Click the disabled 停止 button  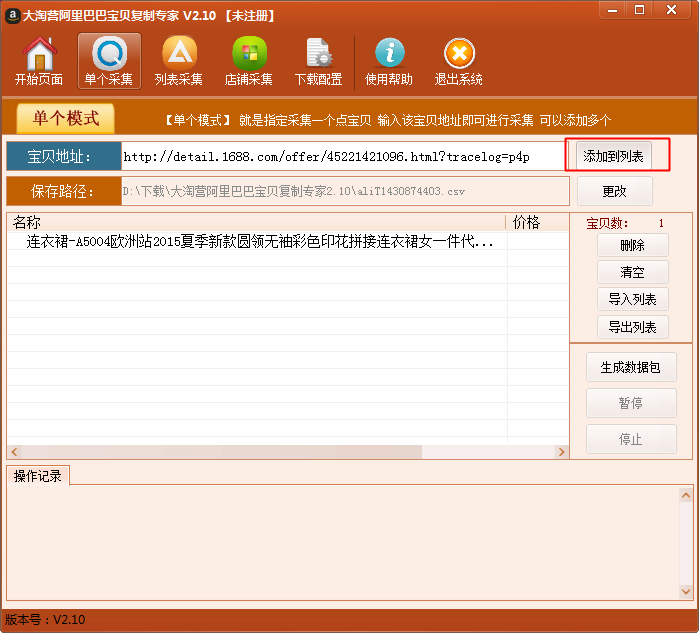coord(631,439)
